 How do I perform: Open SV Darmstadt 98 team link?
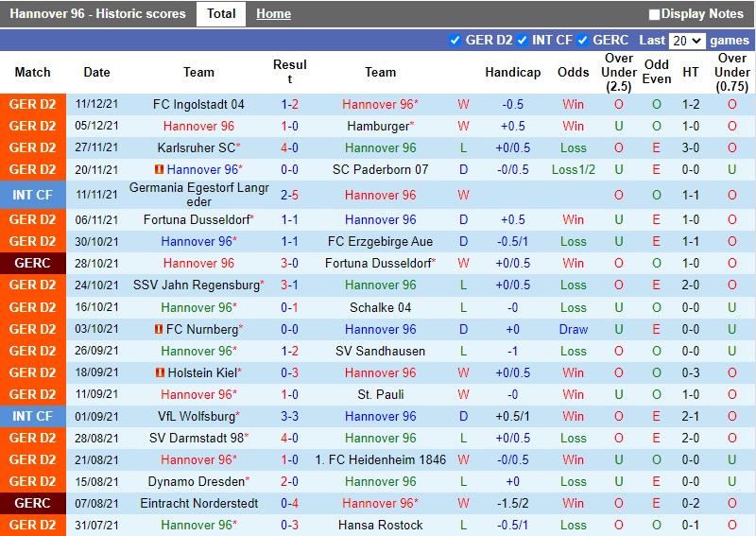click(x=198, y=438)
